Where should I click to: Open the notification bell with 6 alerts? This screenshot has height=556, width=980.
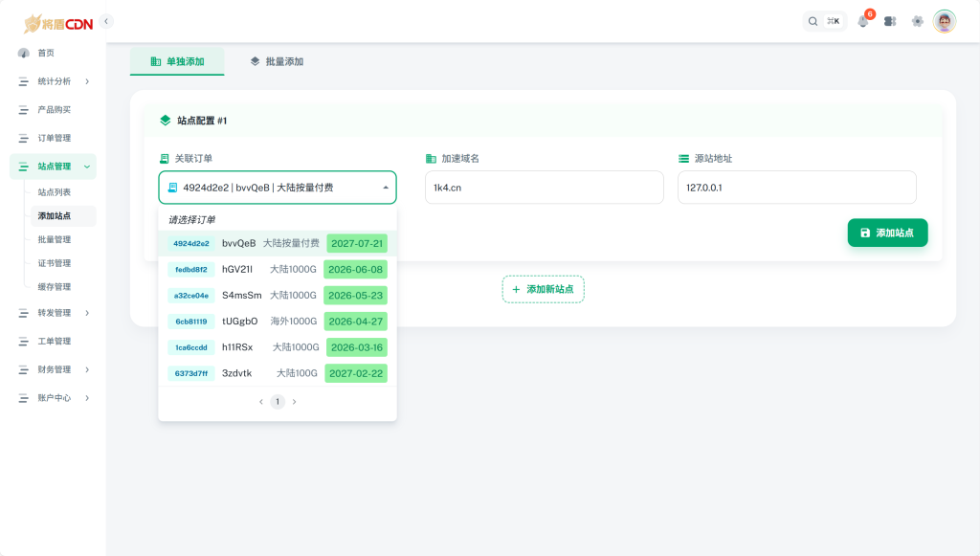[x=863, y=21]
